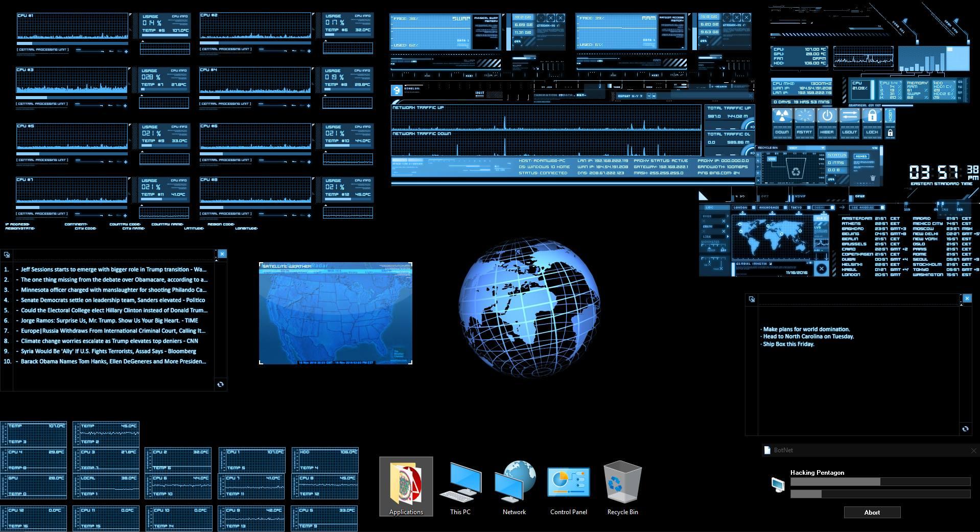Screen dimensions: 980x532
Task: Click the computer icon in BotNet window
Action: 778,485
